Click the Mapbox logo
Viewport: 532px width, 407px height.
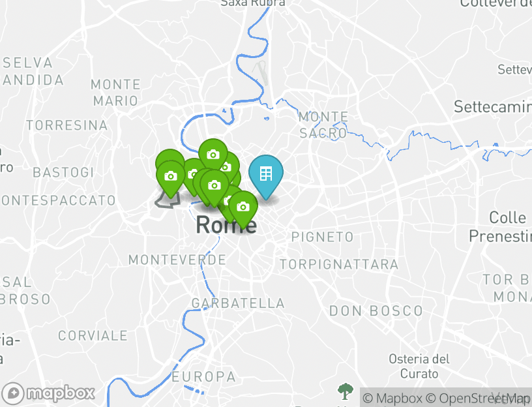48,393
